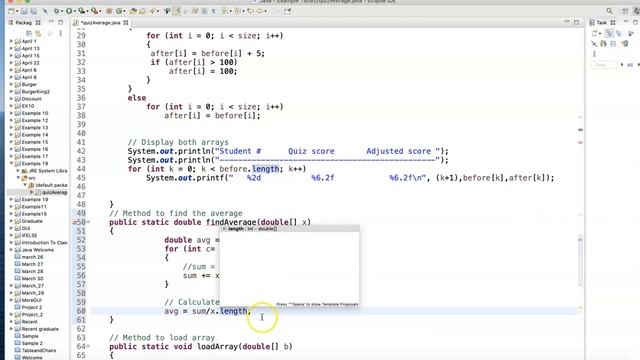Click the Next Annotation arrow icon
Screen dimensions: 640x360
pyautogui.click(x=224, y=11)
